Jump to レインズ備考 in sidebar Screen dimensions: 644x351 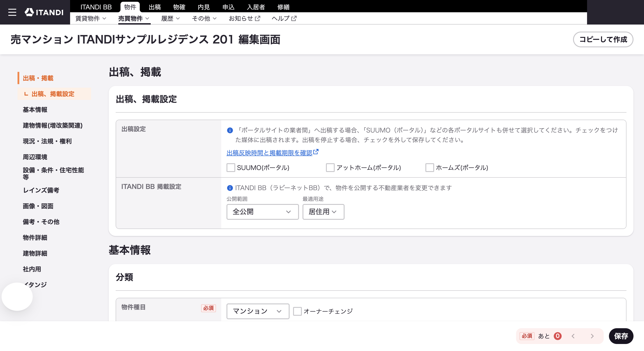pos(41,190)
